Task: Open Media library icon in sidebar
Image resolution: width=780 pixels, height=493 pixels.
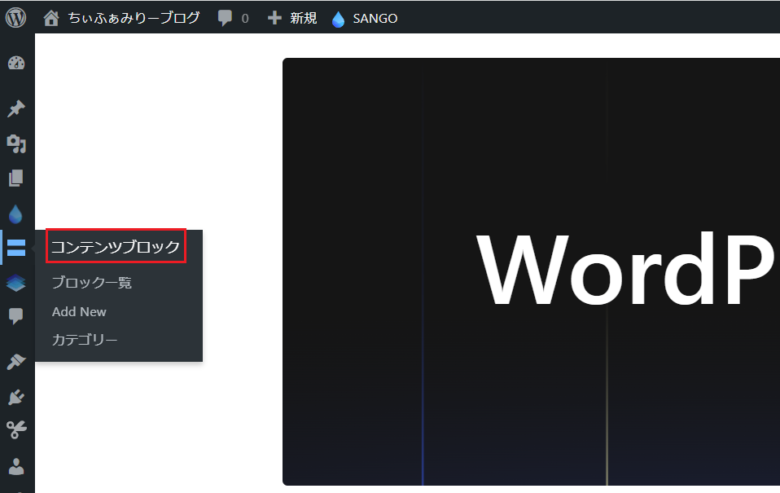Action: pyautogui.click(x=16, y=144)
